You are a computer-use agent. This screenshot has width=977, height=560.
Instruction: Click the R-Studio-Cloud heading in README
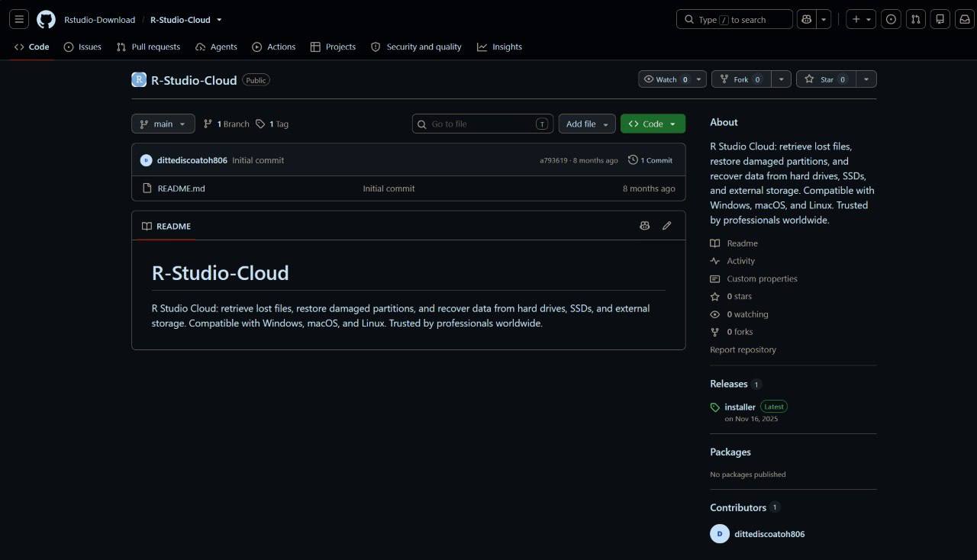[221, 272]
